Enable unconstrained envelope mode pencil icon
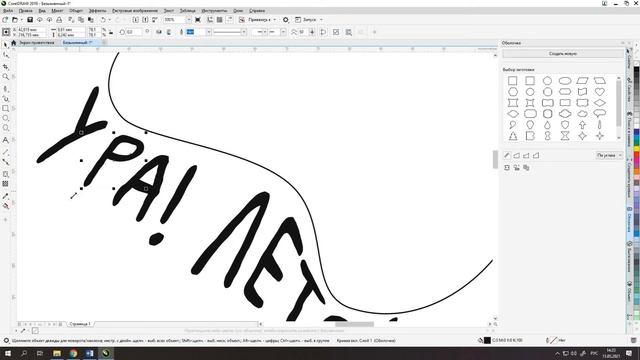 coord(507,155)
